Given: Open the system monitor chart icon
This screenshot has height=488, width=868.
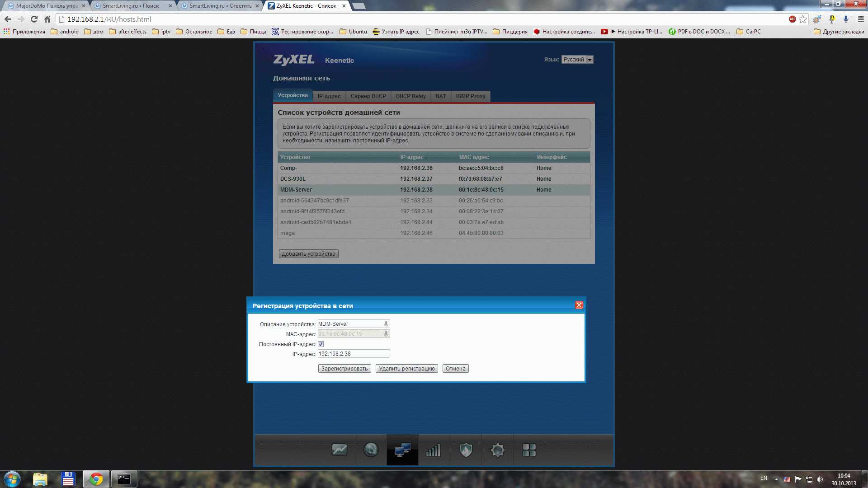Looking at the screenshot, I should pos(339,450).
